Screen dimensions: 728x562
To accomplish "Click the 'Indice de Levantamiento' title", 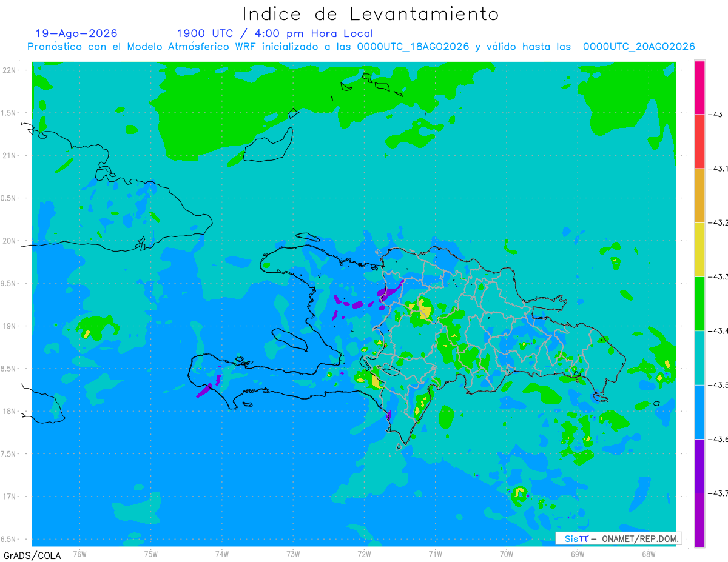I will point(370,14).
